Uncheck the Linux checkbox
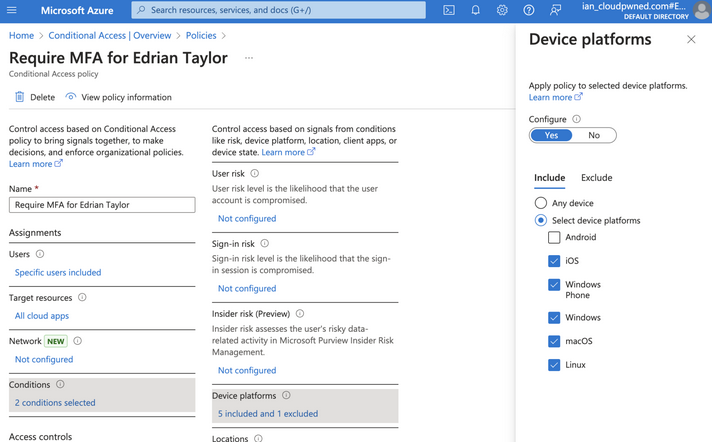The height and width of the screenshot is (442, 712). pyautogui.click(x=554, y=365)
